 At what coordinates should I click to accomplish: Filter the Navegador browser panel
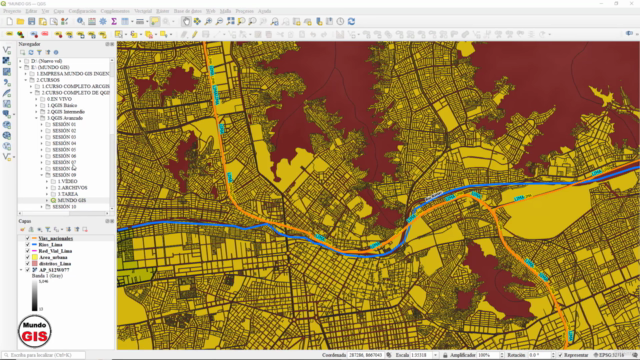39,53
